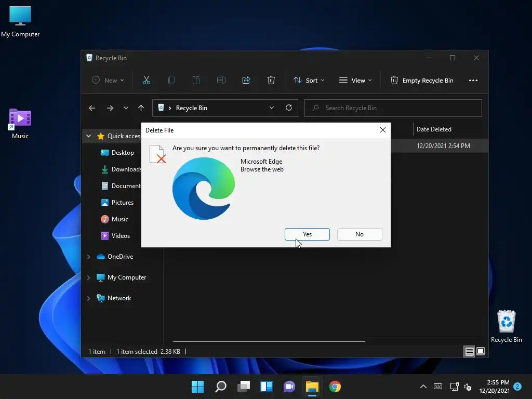Cancel deletion with the No button

(x=360, y=234)
